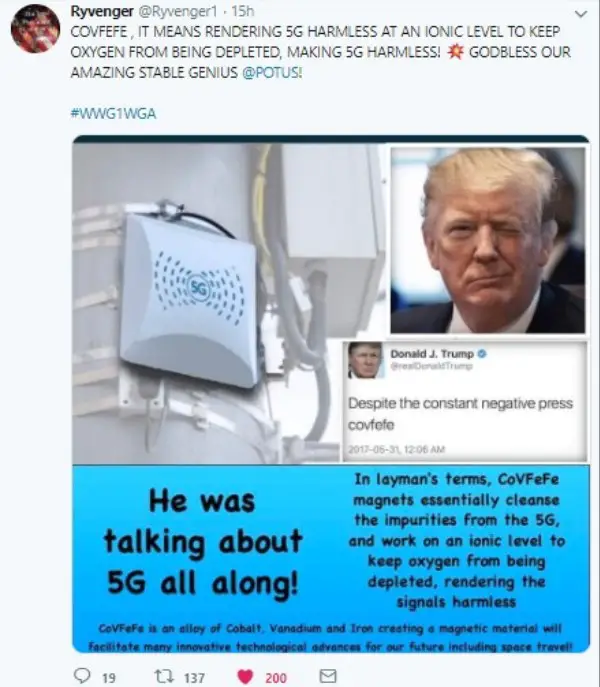
Task: Expand the tweet options chevron
Action: (581, 14)
